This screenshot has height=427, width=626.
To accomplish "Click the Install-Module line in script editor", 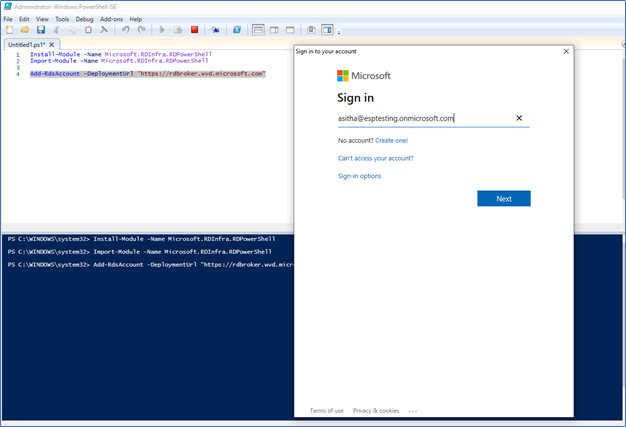I will pos(121,54).
